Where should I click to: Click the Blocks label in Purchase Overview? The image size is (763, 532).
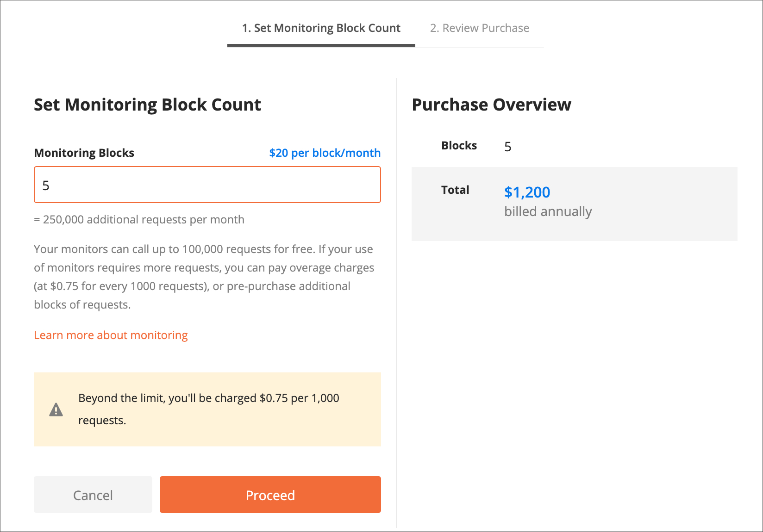click(x=459, y=146)
